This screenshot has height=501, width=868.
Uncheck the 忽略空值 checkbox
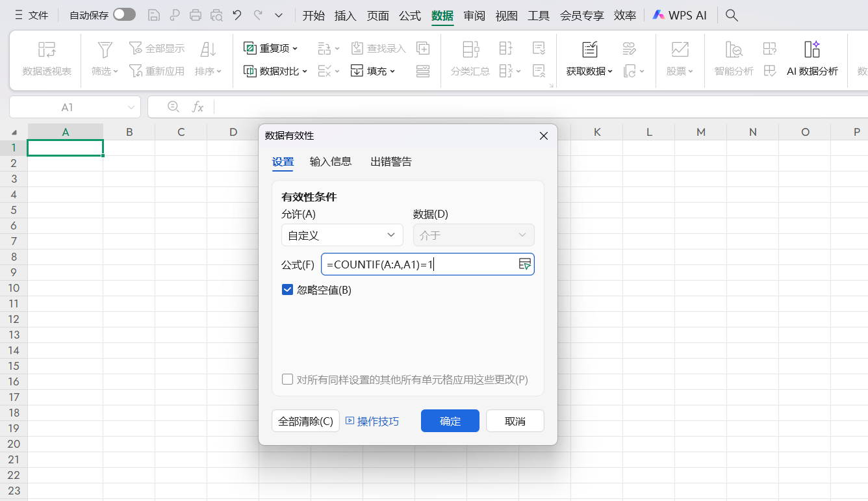coord(288,290)
